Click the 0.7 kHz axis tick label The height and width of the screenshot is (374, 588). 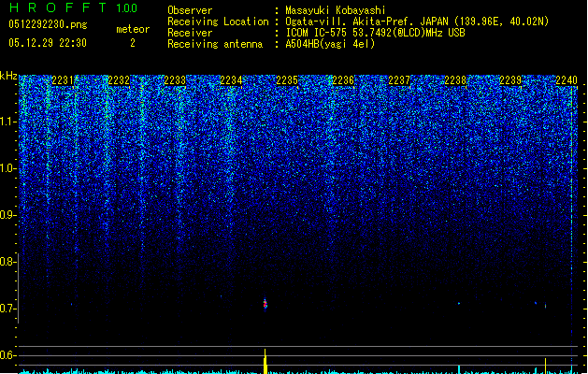[8, 309]
